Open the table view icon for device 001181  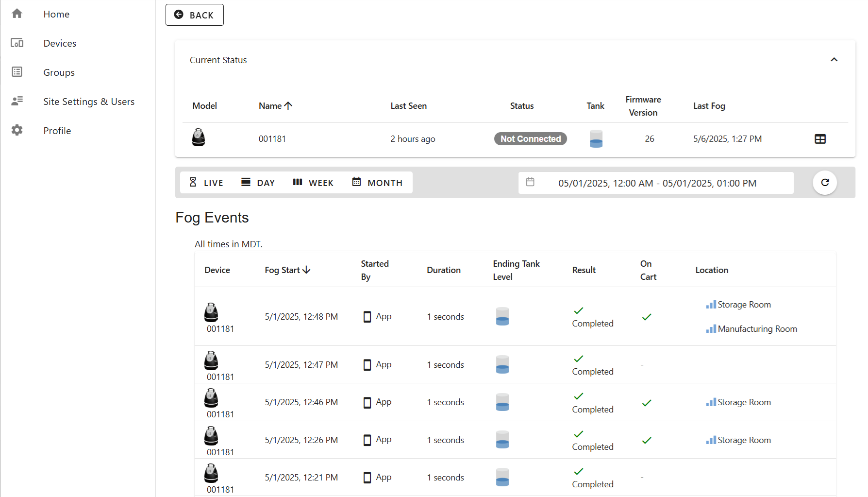(820, 139)
